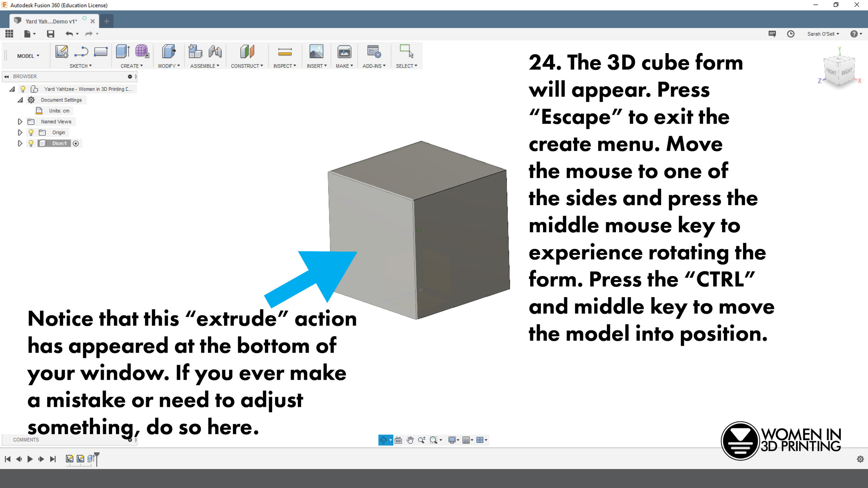Screen dimensions: 868x488
Task: Jump to timeline beginning
Action: (x=8, y=459)
